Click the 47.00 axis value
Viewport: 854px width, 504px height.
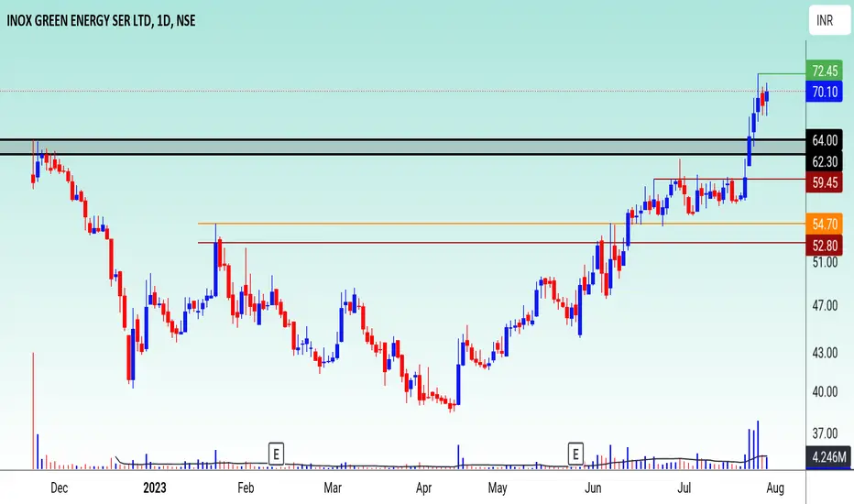tap(825, 305)
